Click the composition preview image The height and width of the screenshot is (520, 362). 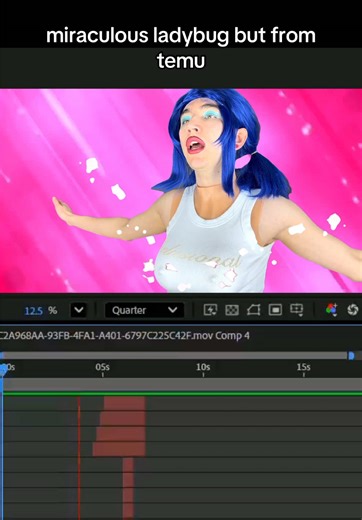click(181, 190)
